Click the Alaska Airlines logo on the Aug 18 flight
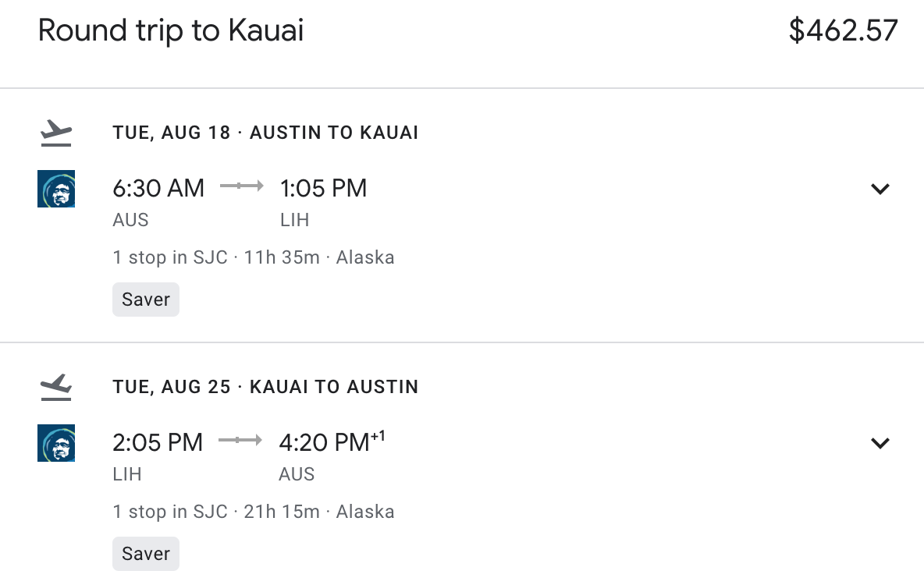Screen dimensions: 924x585 click(56, 189)
